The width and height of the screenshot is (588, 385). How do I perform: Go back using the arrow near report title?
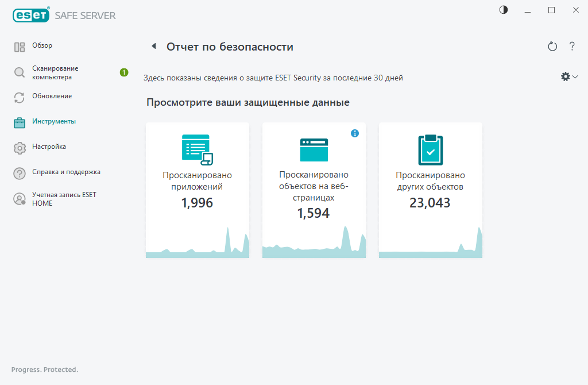154,45
